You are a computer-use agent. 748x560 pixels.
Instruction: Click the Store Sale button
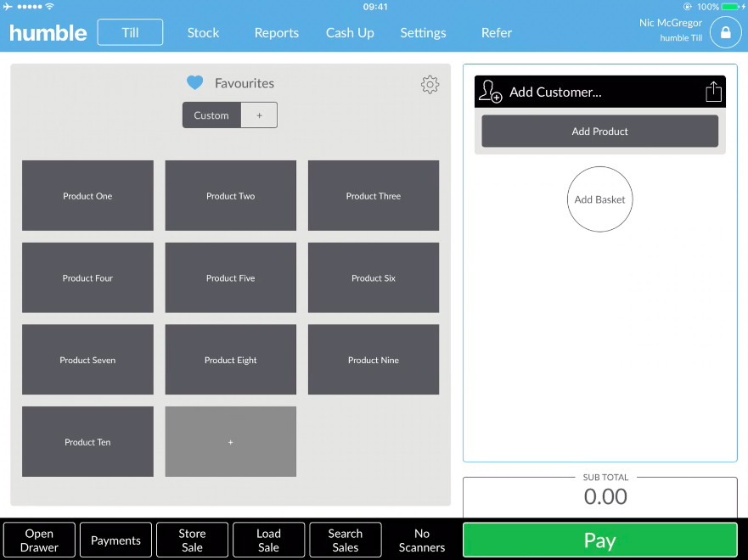point(192,540)
